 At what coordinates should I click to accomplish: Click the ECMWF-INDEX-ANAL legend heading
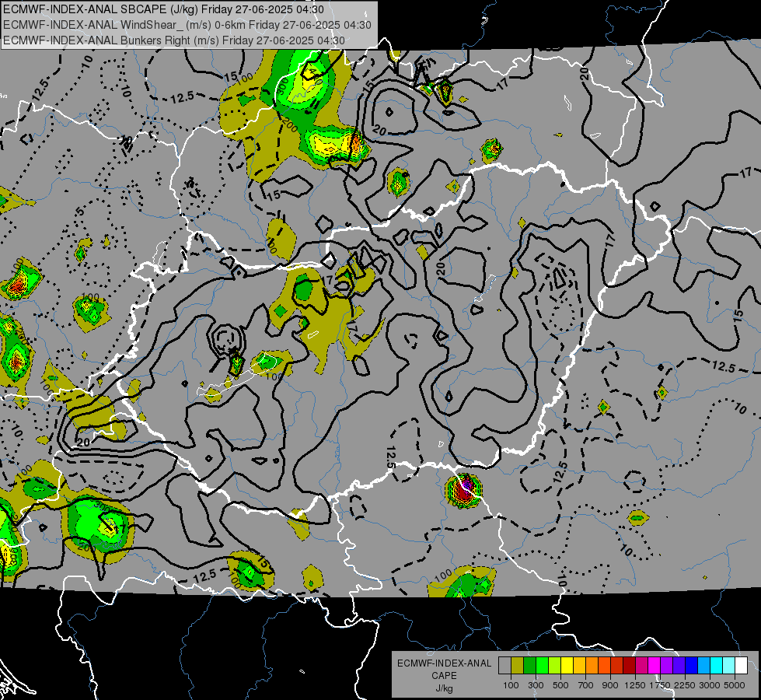444,663
